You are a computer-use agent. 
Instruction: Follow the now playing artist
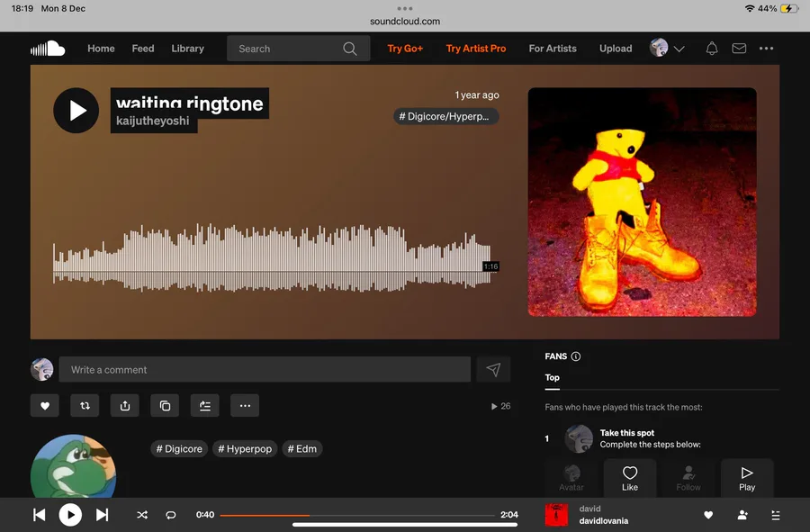(x=742, y=515)
